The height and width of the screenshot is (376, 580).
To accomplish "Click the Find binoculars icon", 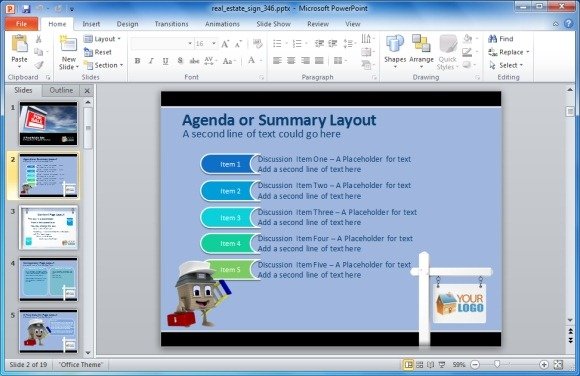I will point(493,38).
